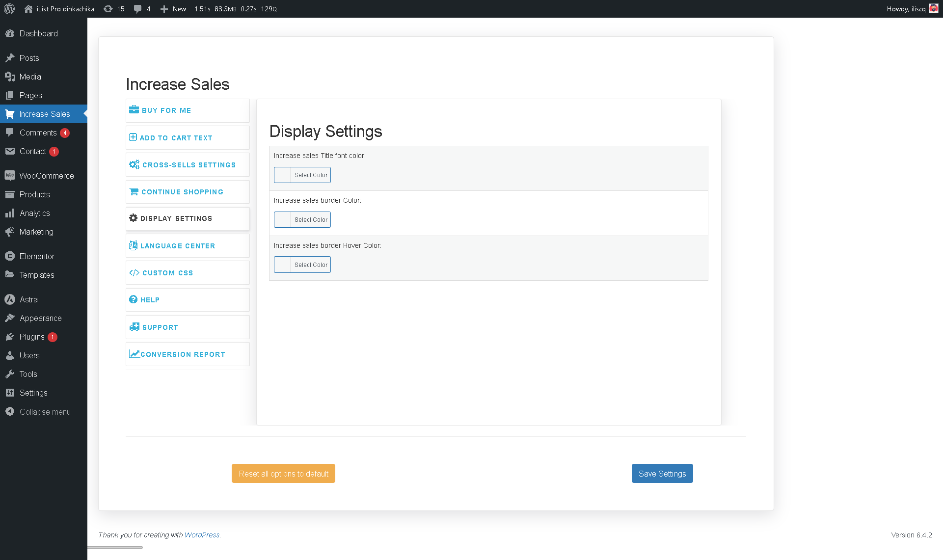
Task: Click the gears icon beside Cross-Sells Settings
Action: (x=134, y=164)
